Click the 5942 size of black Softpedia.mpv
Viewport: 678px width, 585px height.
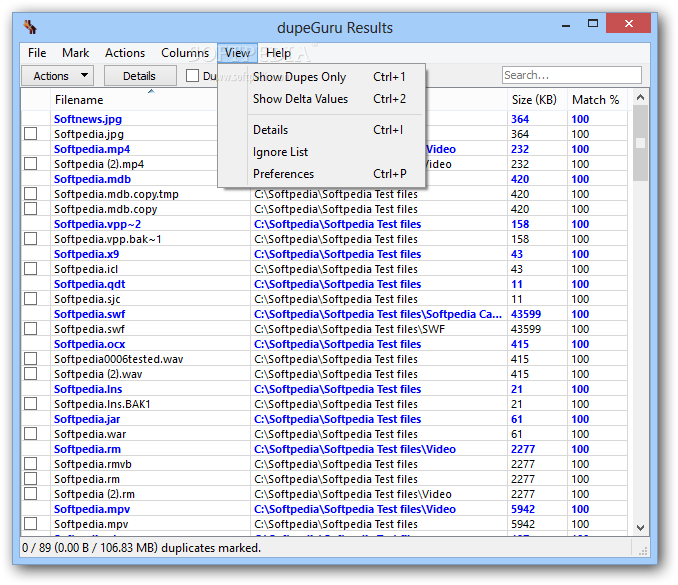tap(523, 524)
